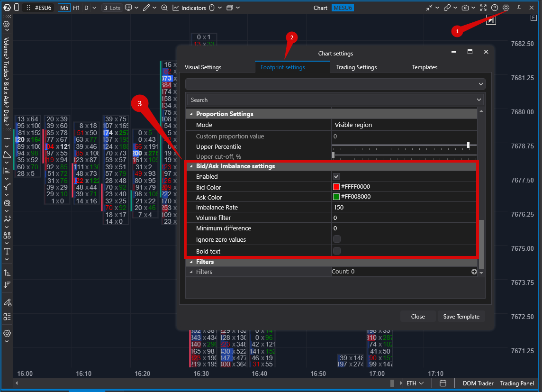
Task: Click the Close button in Chart settings
Action: click(417, 316)
